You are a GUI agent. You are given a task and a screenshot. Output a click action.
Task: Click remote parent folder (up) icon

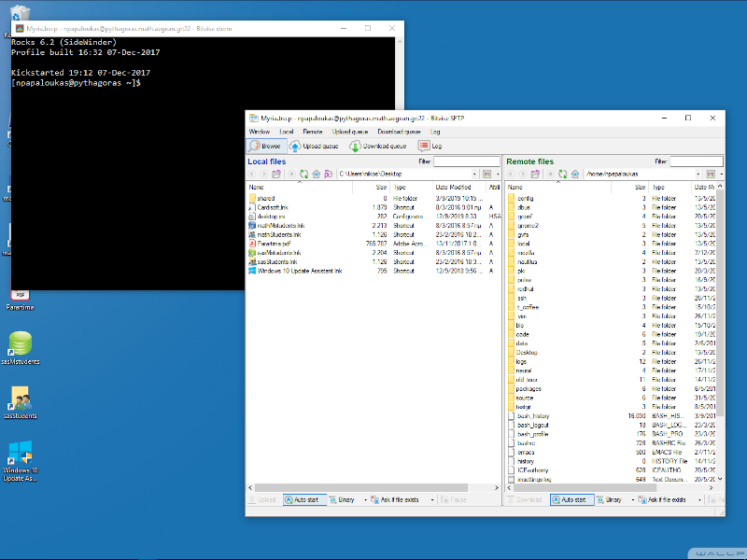point(535,174)
